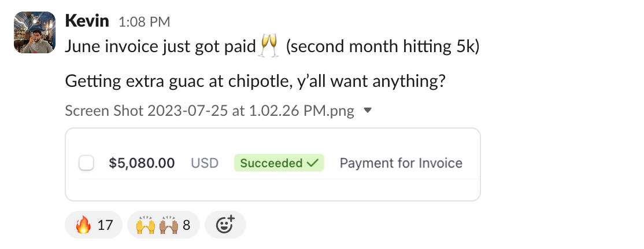644x249 pixels.
Task: Click the Screen Shot 2023-07-25 file name
Action: [209, 111]
